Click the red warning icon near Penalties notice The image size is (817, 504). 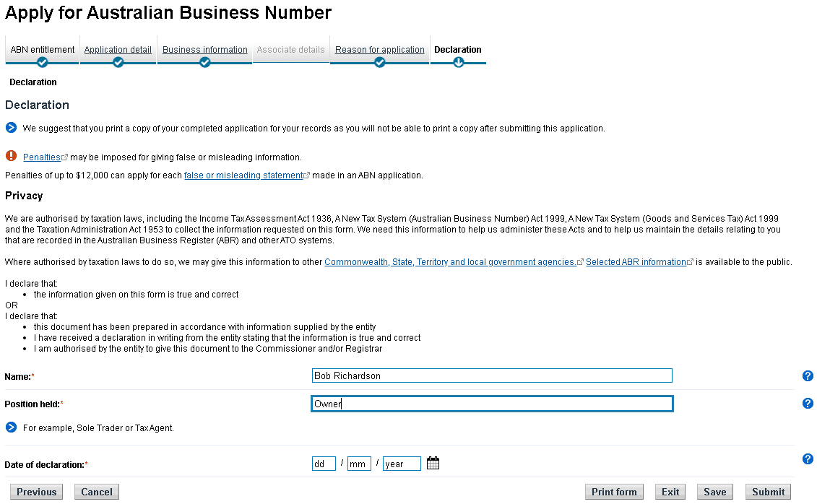tap(10, 156)
